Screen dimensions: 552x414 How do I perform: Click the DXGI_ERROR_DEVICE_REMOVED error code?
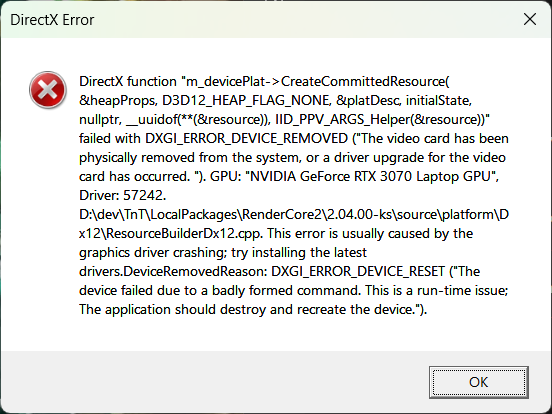pos(246,138)
